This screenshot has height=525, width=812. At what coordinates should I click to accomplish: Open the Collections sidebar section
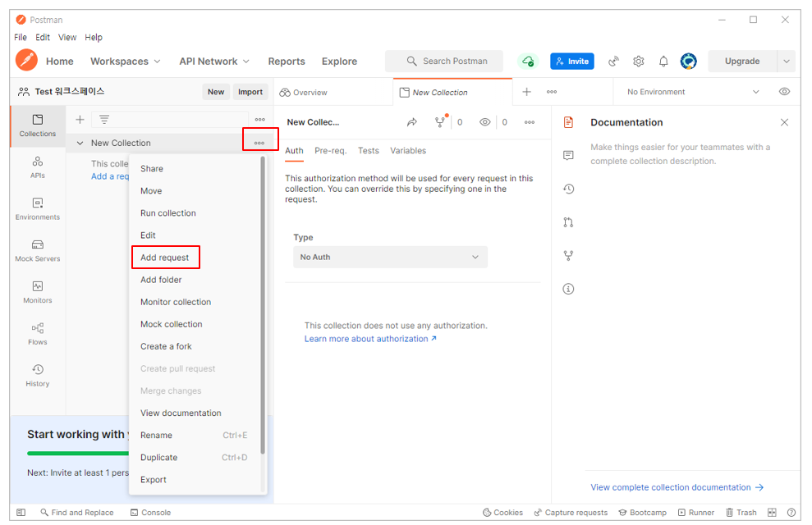pyautogui.click(x=37, y=126)
